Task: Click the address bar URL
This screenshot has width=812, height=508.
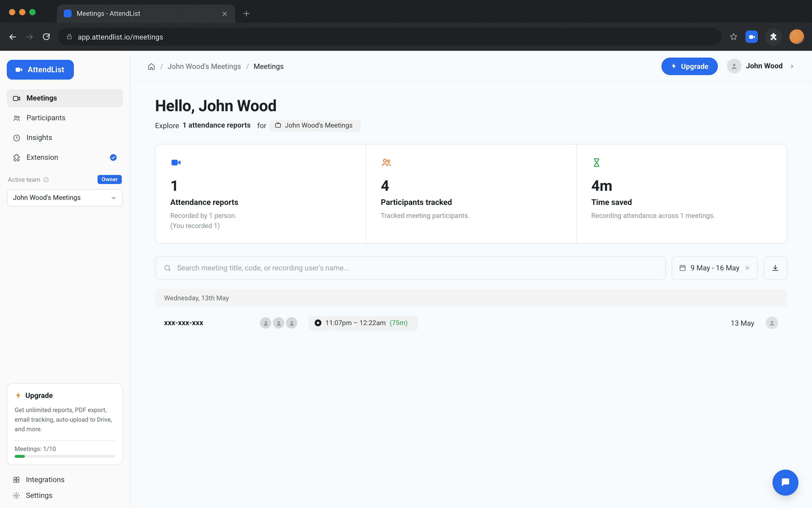Action: (120, 37)
